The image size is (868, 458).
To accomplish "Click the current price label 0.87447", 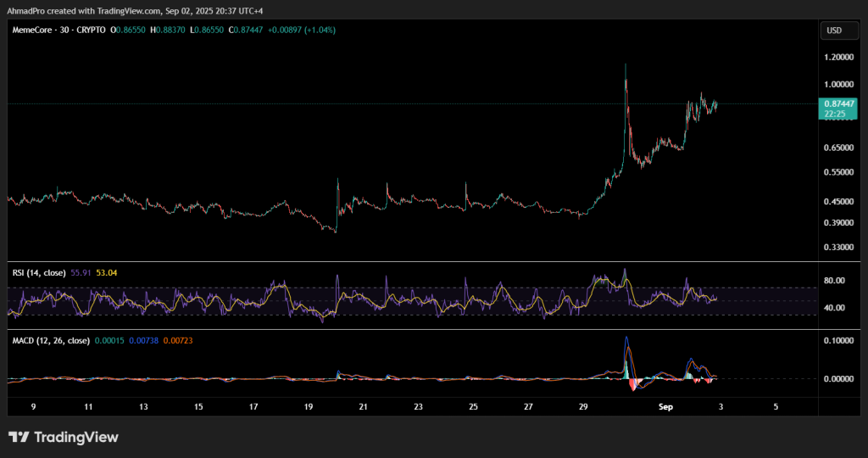I will [837, 103].
